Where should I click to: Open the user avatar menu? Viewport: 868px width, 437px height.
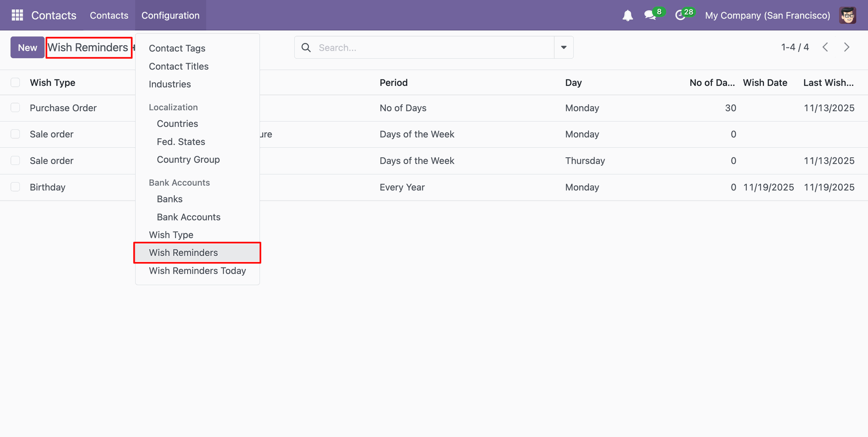pyautogui.click(x=848, y=15)
